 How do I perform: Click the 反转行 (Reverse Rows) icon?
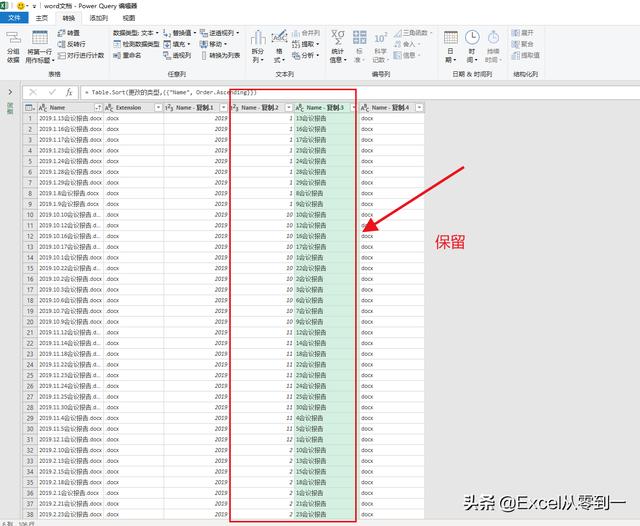[x=61, y=44]
